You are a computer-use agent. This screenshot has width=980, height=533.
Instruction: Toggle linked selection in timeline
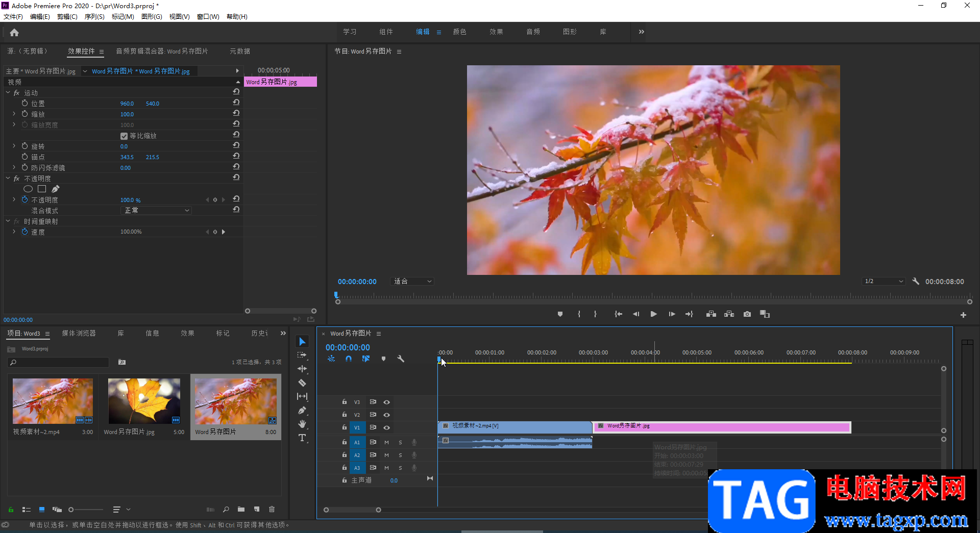click(366, 359)
